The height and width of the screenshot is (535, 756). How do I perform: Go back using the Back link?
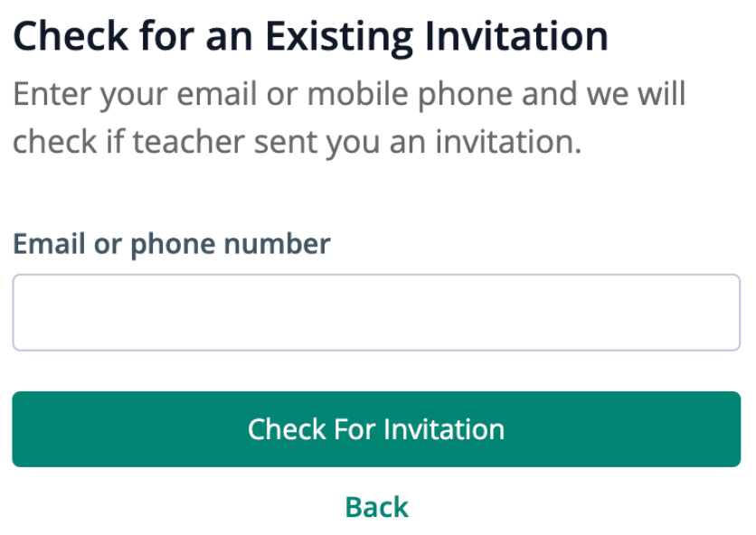click(376, 507)
